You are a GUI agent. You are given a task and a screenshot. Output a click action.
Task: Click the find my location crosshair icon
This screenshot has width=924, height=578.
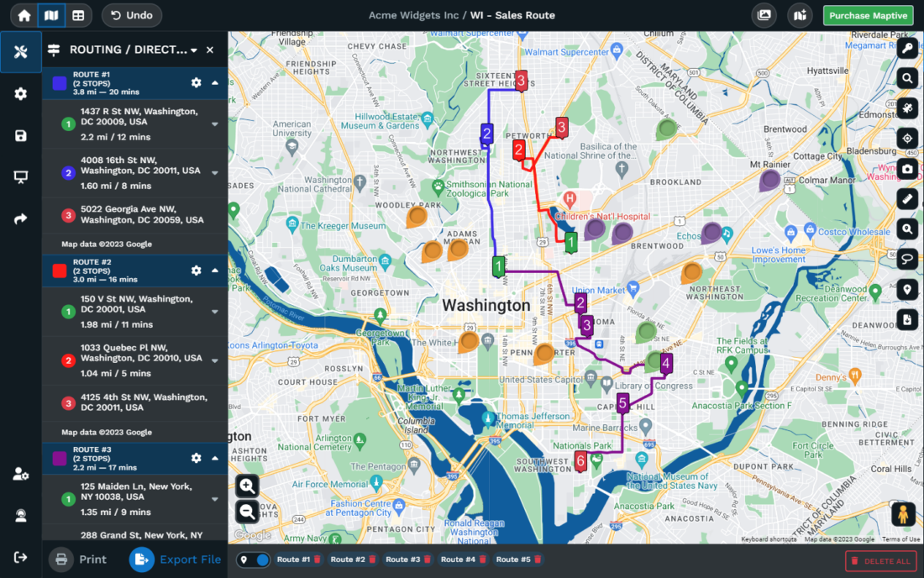[x=907, y=138]
